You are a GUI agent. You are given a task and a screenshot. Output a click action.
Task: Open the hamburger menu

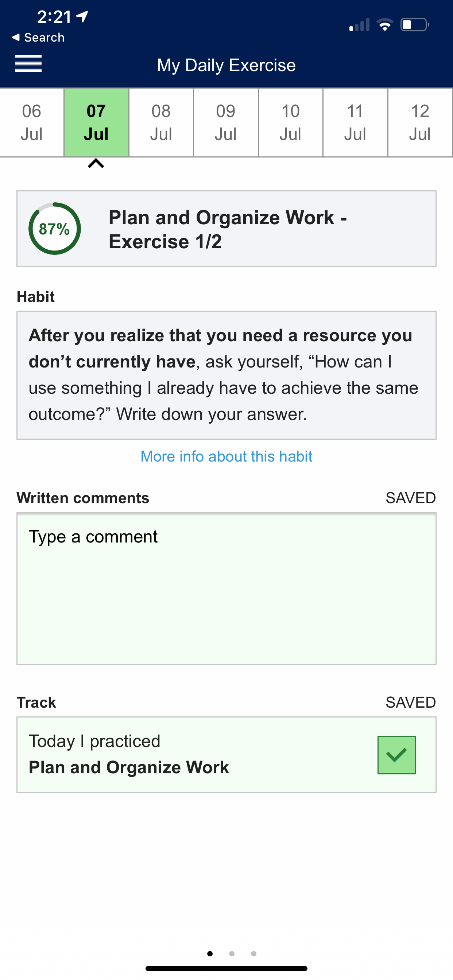28,63
